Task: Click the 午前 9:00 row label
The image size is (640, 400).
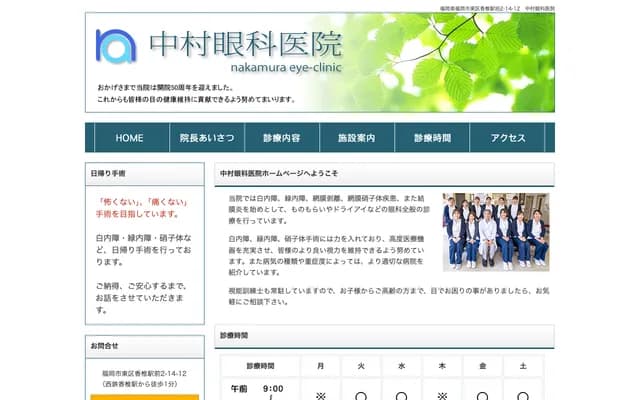Action: click(x=257, y=391)
